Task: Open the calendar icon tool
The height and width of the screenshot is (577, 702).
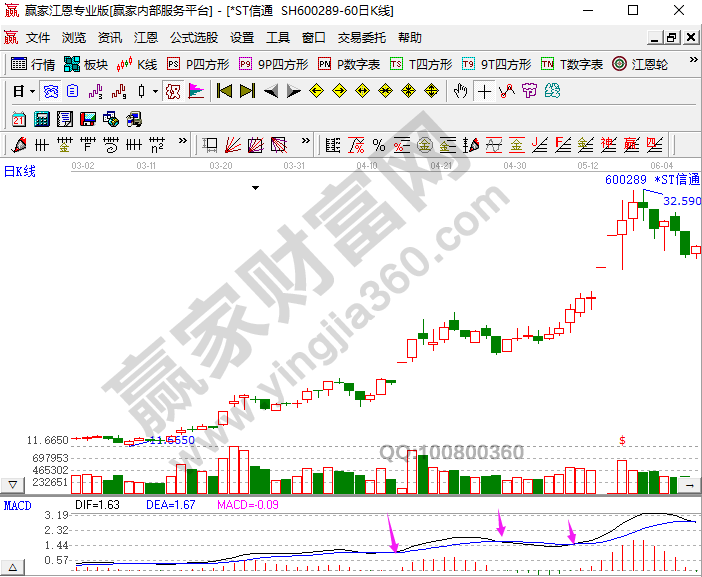Action: pos(19,119)
